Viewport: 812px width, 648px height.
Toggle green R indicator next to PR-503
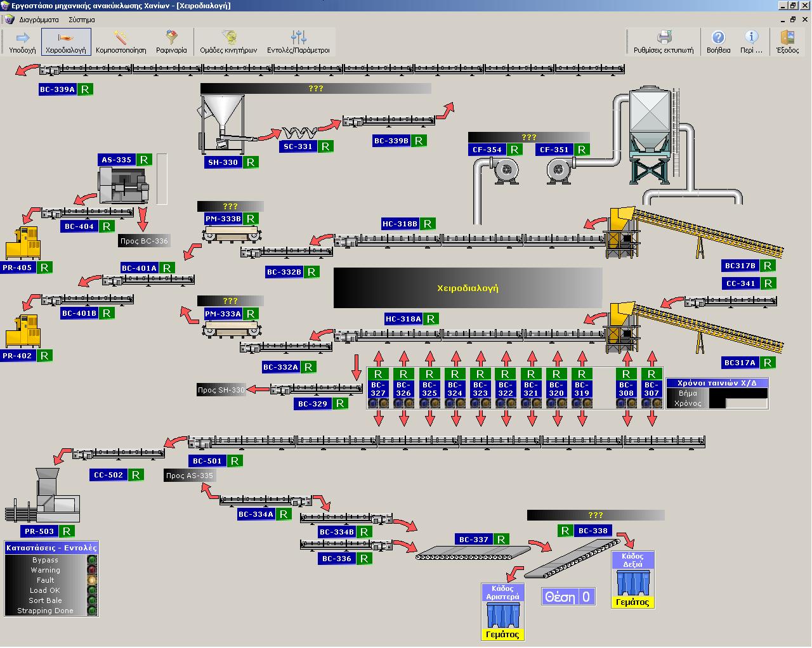[x=67, y=531]
